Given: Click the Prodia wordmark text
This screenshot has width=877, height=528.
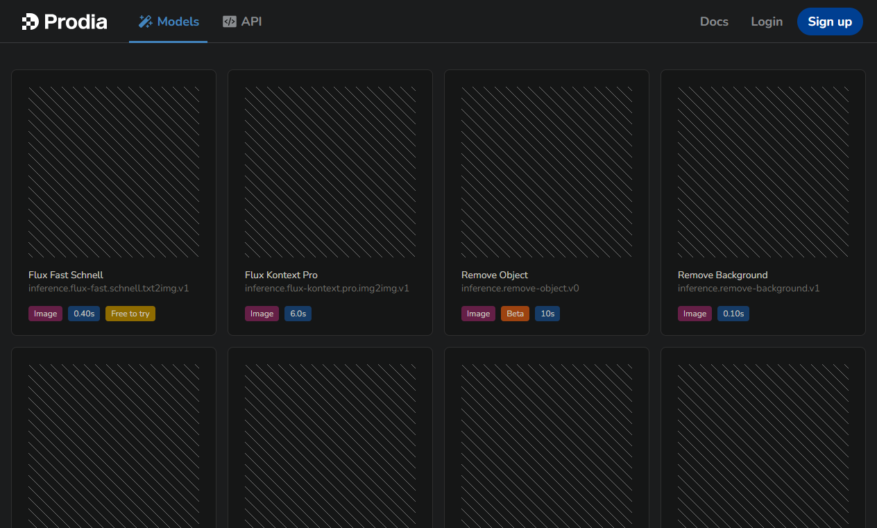Looking at the screenshot, I should pos(76,22).
